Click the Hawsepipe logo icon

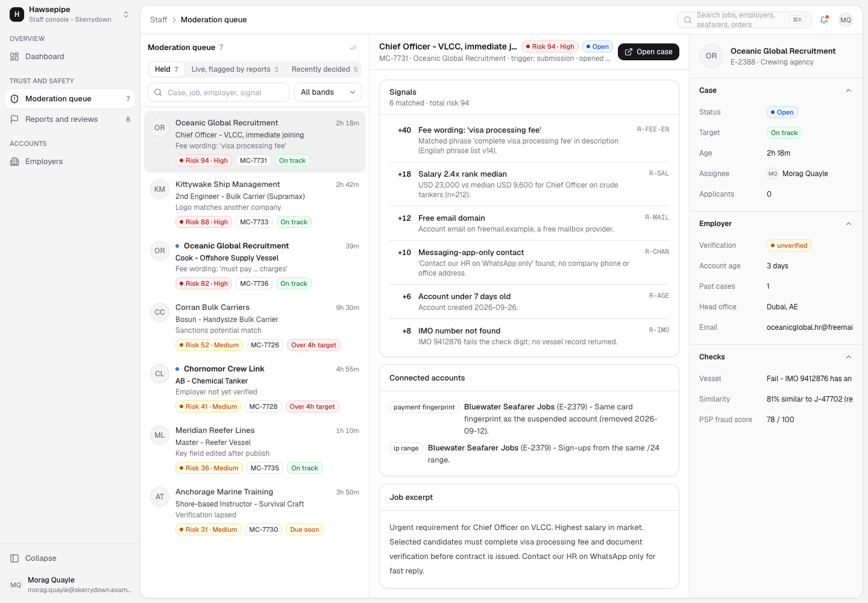tap(17, 14)
